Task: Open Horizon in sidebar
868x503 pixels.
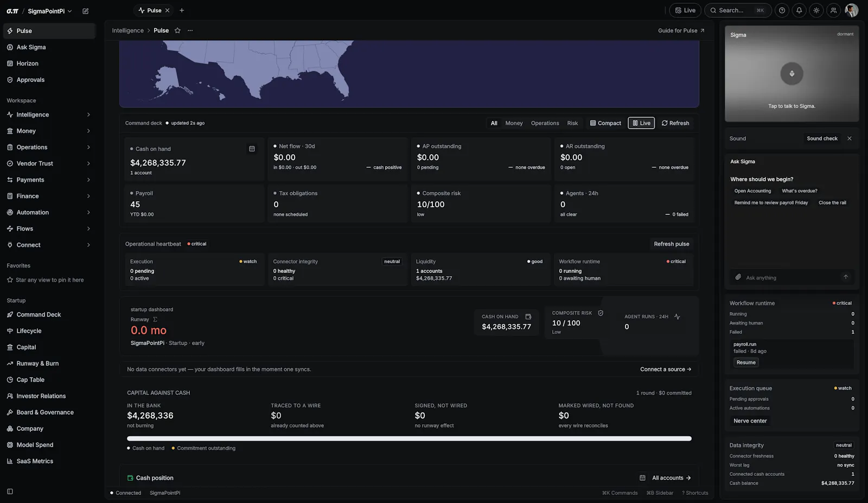Action: 49,63
